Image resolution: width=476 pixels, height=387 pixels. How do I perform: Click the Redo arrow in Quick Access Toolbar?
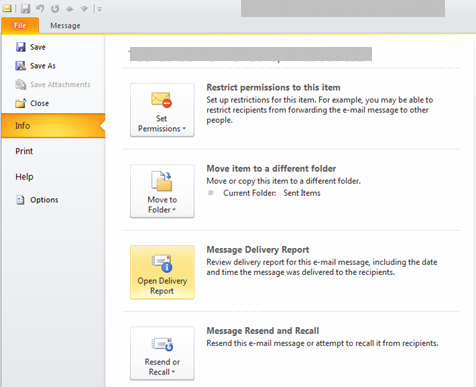pos(55,9)
